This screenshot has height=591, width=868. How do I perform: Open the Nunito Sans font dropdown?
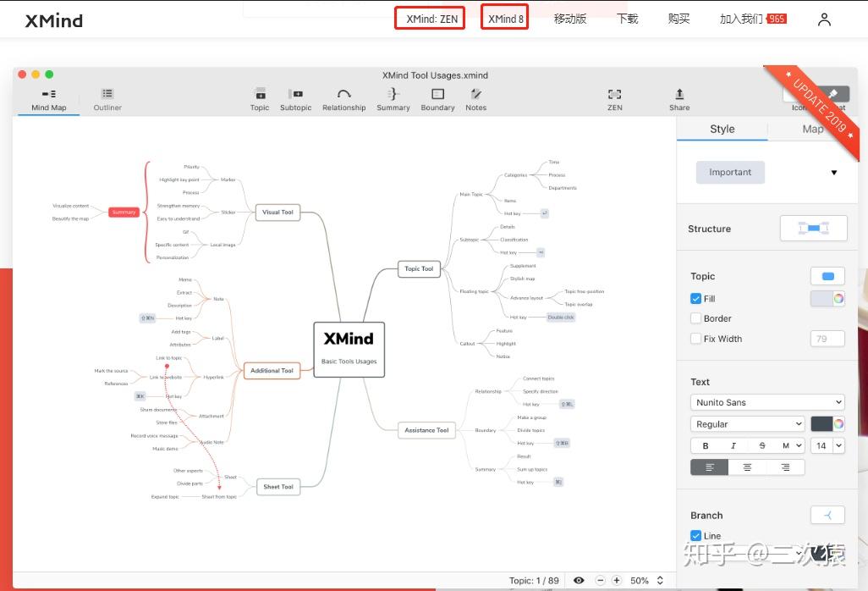(767, 402)
